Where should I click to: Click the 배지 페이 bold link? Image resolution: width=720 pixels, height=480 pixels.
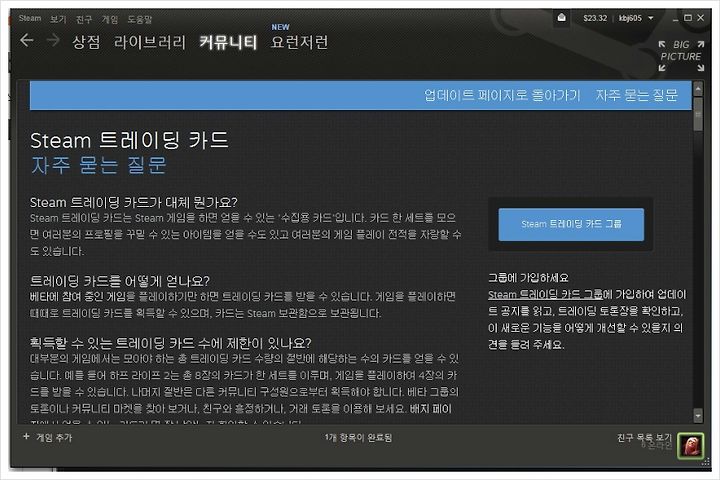tap(431, 409)
